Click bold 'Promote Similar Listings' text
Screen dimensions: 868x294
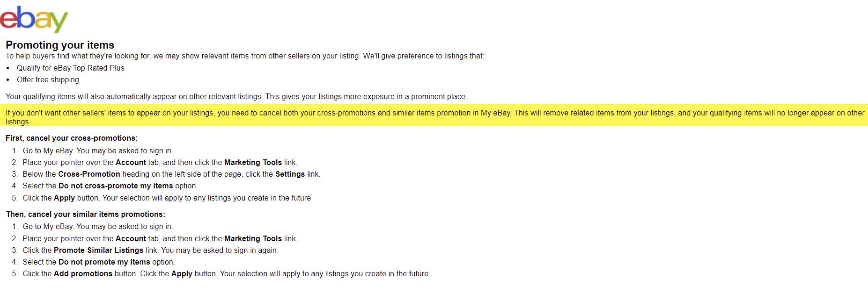coord(98,250)
